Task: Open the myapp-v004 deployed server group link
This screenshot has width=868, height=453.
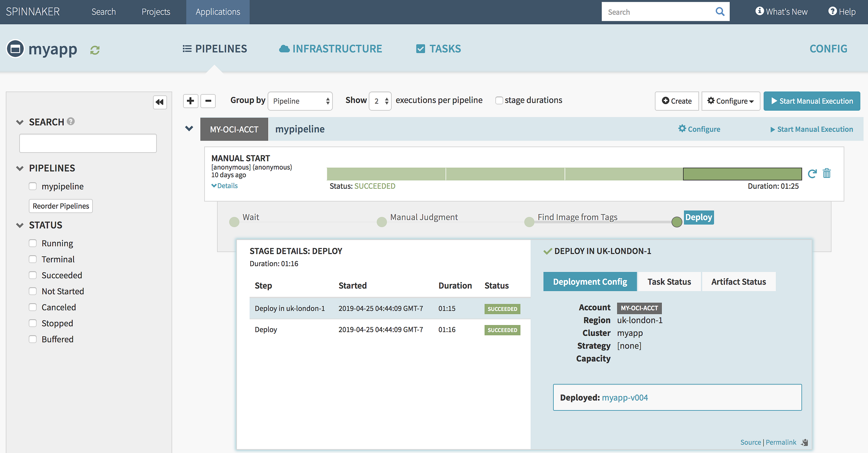Action: click(x=625, y=398)
